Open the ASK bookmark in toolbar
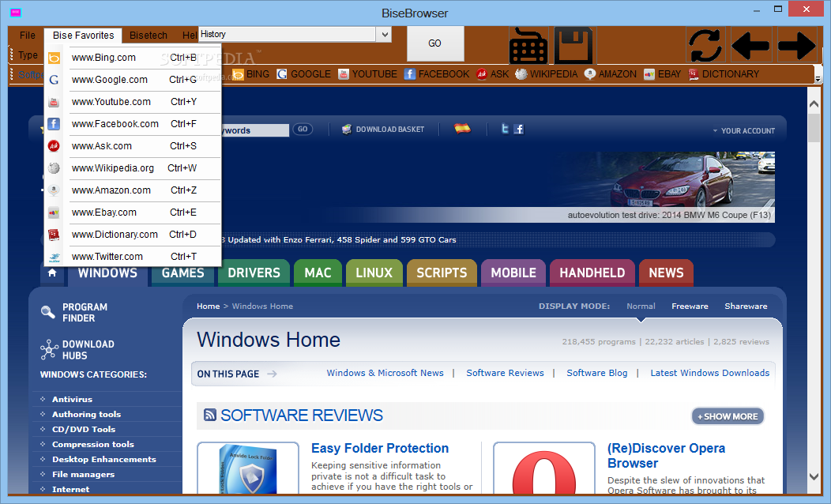This screenshot has width=831, height=504. (x=492, y=74)
